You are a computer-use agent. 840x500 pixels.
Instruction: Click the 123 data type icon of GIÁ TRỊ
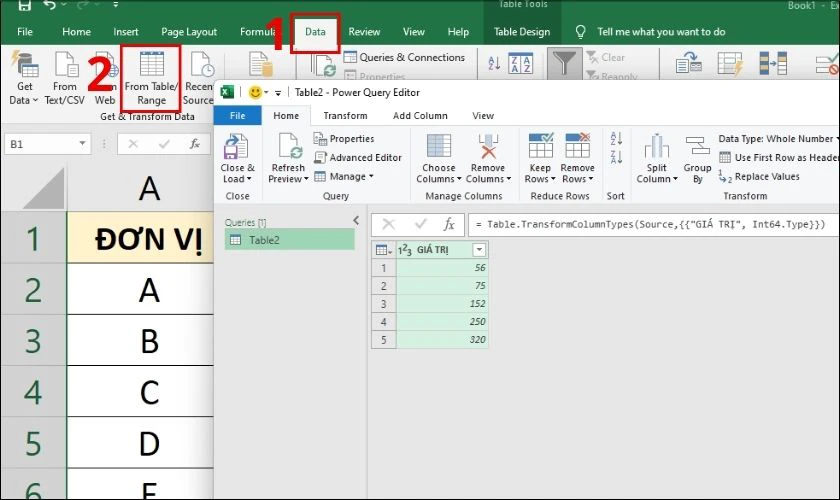coord(404,250)
